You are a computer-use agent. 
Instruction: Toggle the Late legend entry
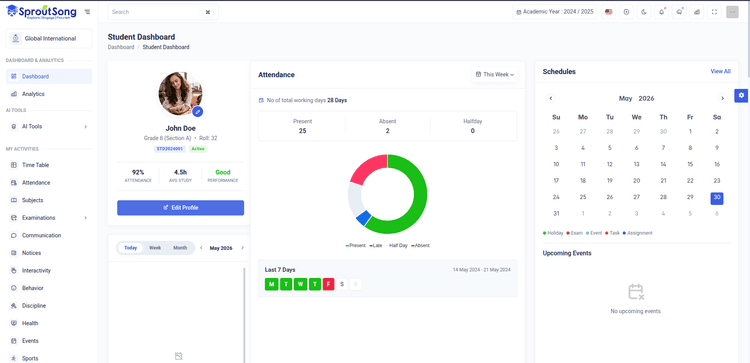pyautogui.click(x=375, y=245)
